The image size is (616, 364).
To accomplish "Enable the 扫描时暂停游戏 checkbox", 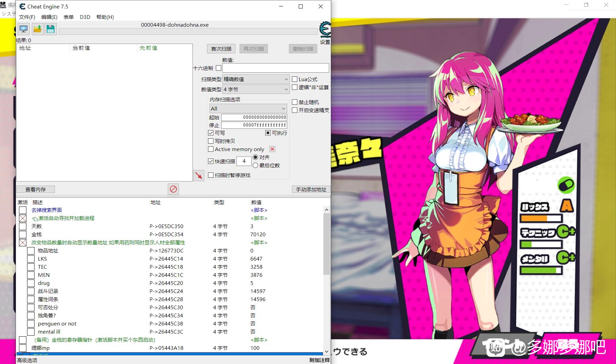I will 211,175.
